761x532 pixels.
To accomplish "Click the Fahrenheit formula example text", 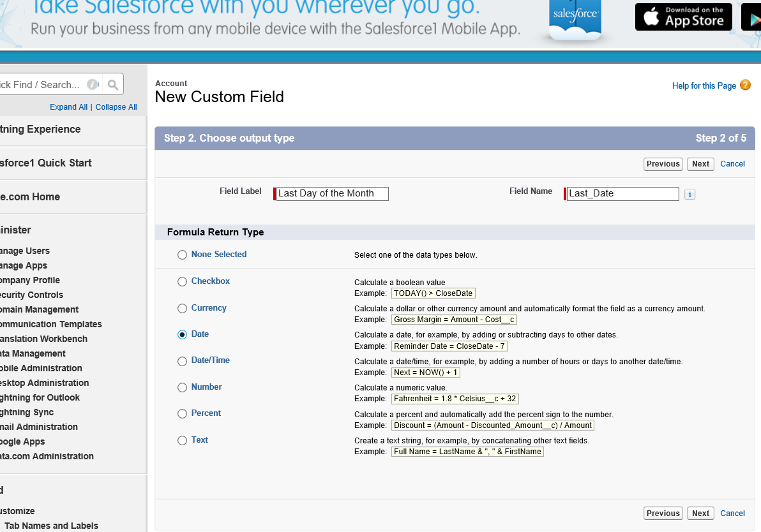I will click(455, 399).
